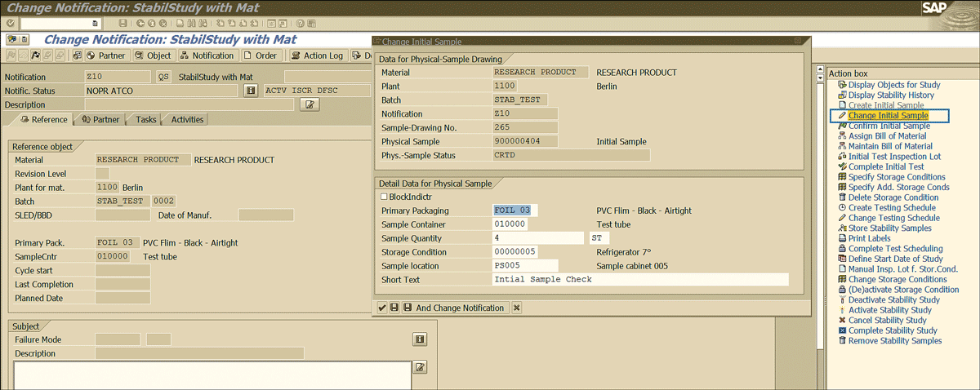The image size is (980, 390).
Task: Click Complete Initial Test
Action: 886,166
